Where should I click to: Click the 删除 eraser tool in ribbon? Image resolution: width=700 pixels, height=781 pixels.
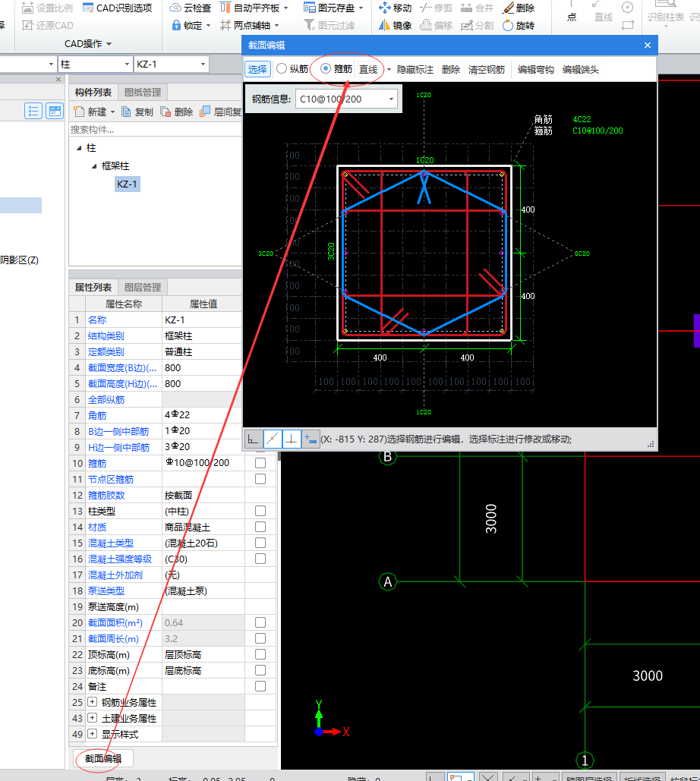click(518, 8)
